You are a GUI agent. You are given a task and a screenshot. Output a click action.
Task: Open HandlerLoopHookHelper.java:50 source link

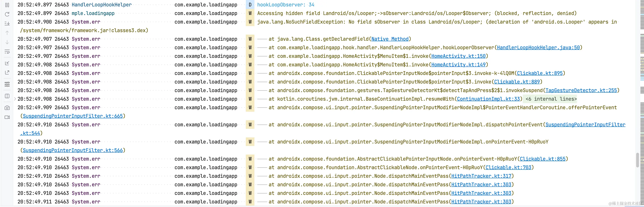click(538, 47)
